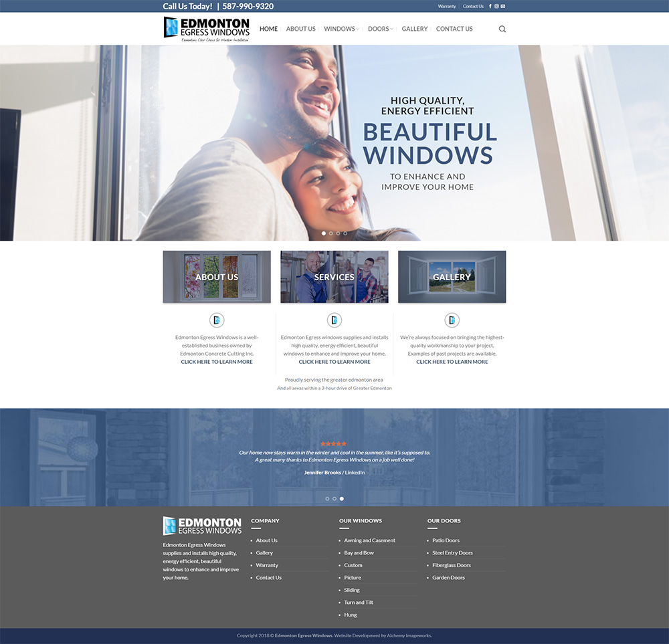Click the Alchemy Imageworks footer credit
Image resolution: width=669 pixels, height=644 pixels.
(x=409, y=635)
